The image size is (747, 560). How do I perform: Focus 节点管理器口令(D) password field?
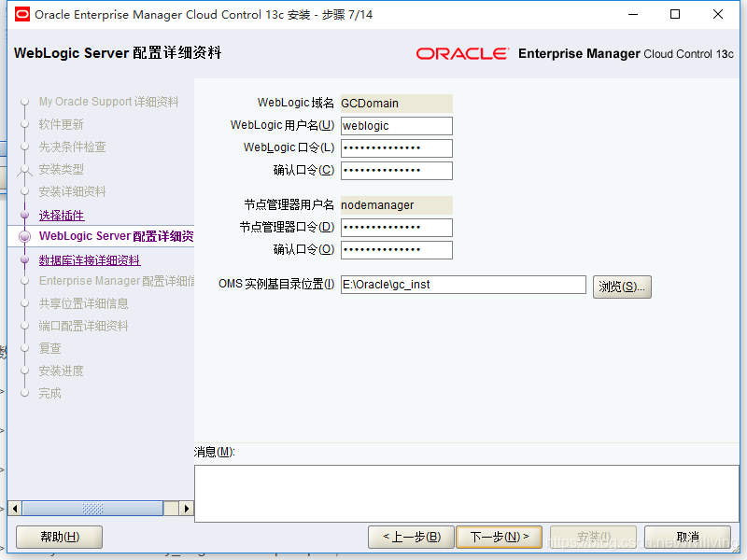point(396,228)
